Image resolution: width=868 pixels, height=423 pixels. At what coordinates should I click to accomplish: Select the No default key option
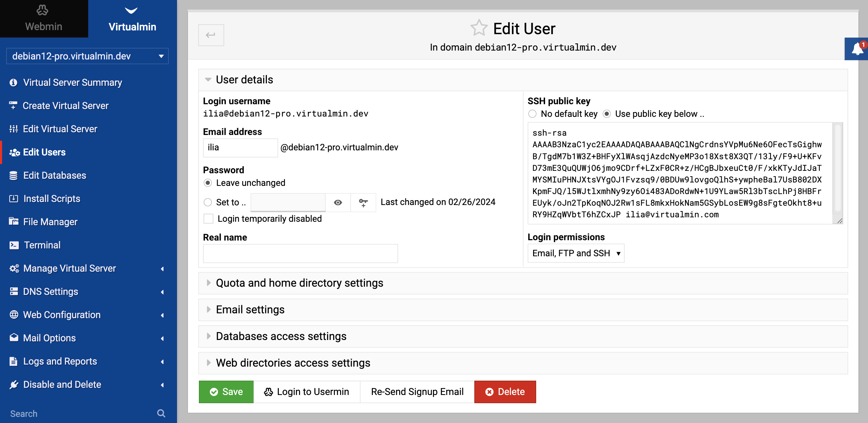pos(532,114)
